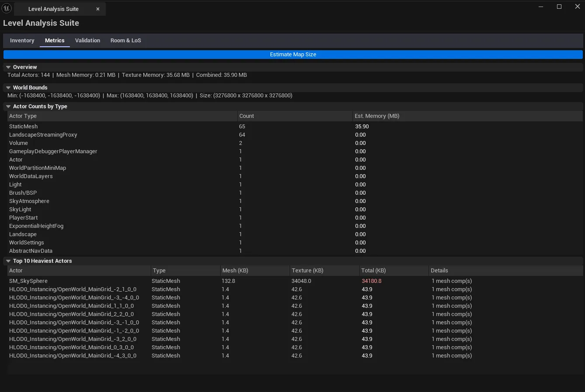Select the AbstractNavData row
The image size is (585, 392).
click(295, 251)
